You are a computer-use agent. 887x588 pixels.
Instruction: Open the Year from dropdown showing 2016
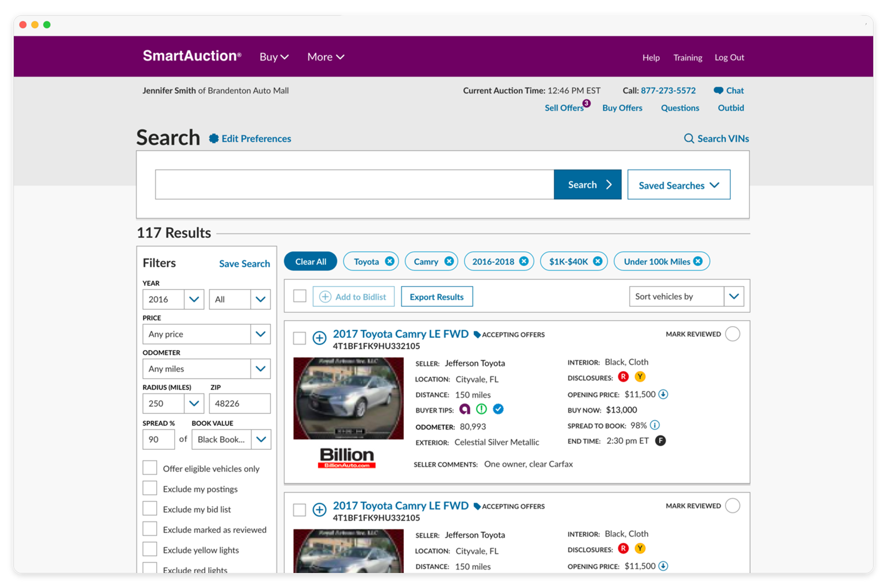(x=173, y=299)
